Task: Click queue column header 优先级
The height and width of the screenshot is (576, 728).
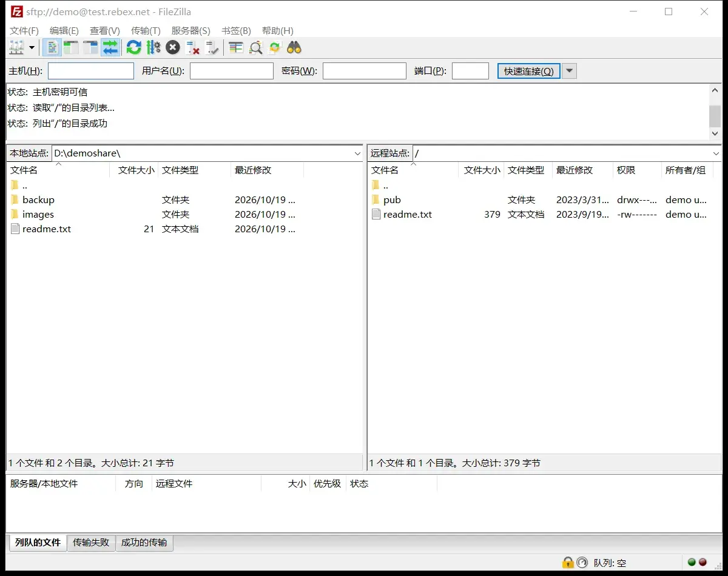Action: tap(327, 483)
